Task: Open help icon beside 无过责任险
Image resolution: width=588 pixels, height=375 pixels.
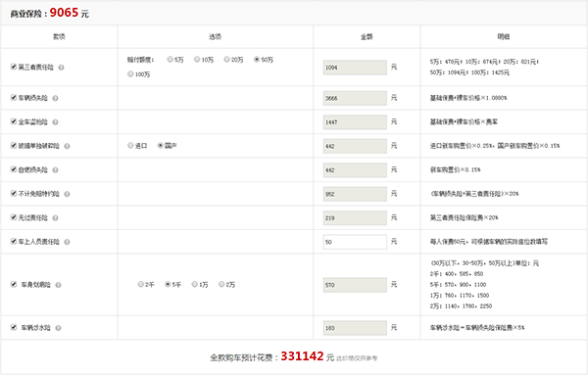Action: coord(55,218)
